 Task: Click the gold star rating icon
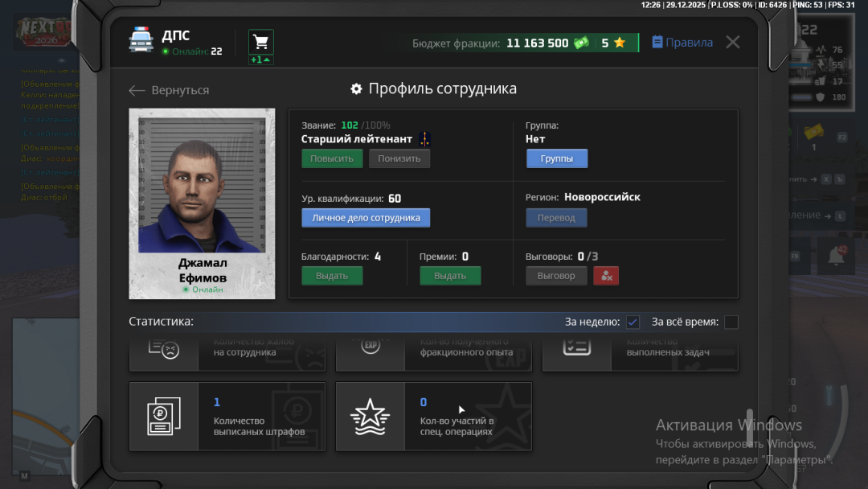pos(620,43)
